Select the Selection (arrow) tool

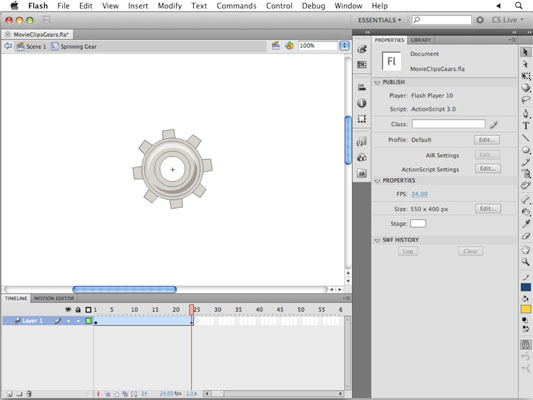525,52
